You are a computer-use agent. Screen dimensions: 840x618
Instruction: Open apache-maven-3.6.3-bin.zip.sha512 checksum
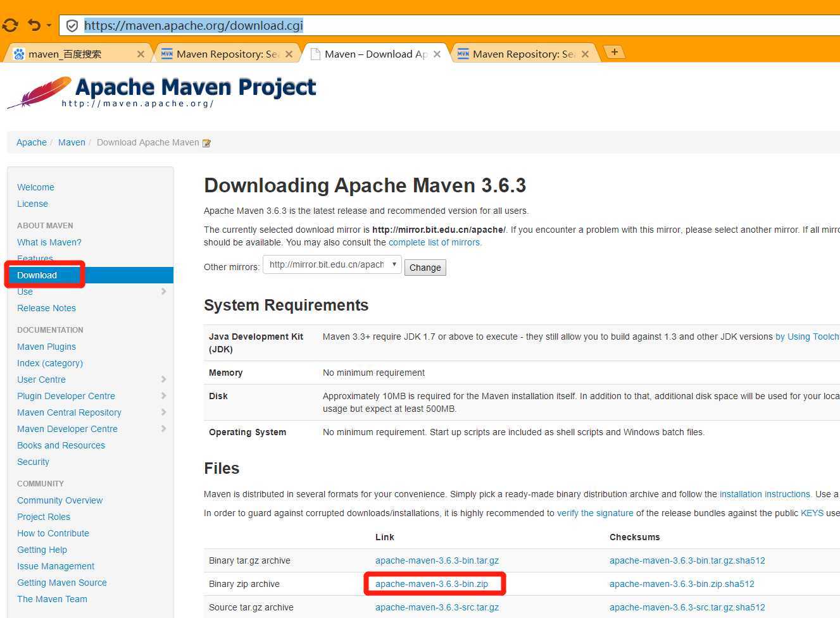point(682,584)
